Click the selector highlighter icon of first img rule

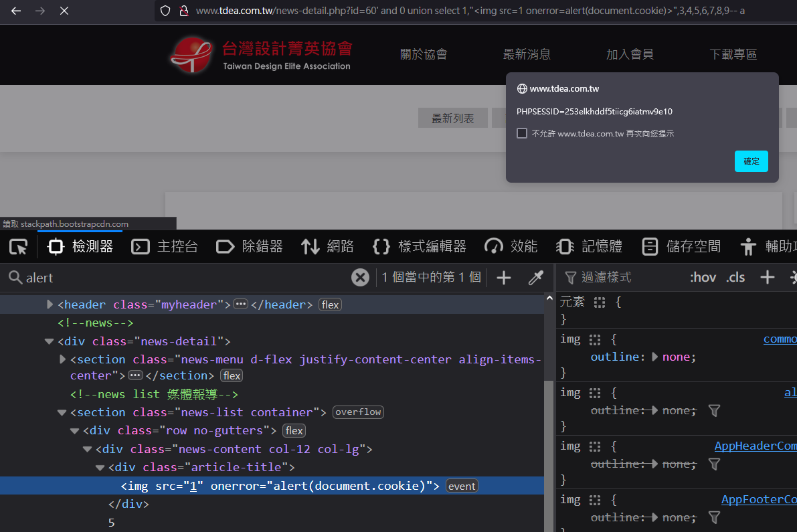(595, 340)
